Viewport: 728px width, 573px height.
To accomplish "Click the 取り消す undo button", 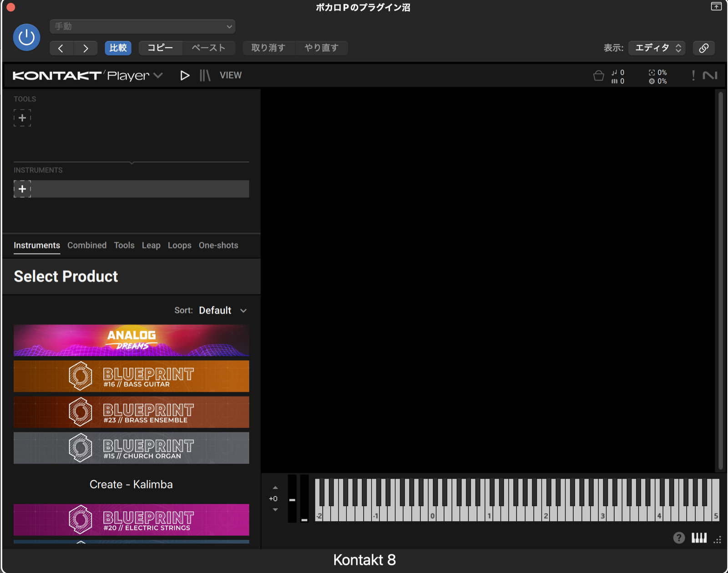I will click(x=268, y=48).
